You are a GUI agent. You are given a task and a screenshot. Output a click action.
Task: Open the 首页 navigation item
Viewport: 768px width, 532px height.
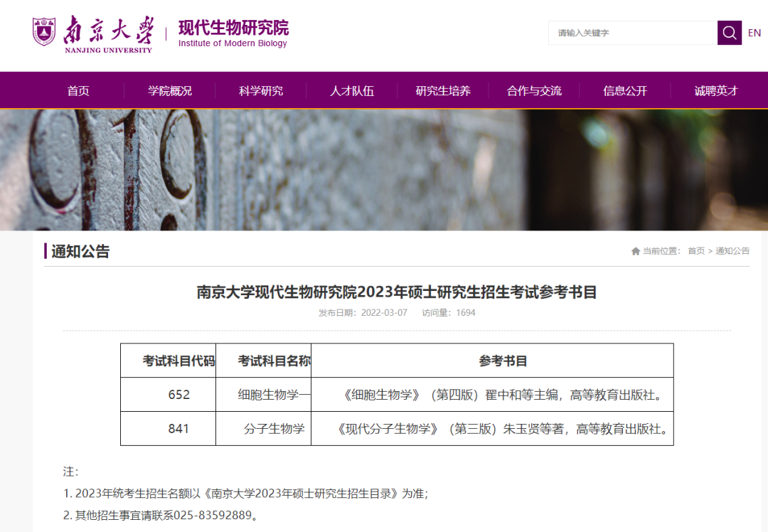(x=78, y=90)
